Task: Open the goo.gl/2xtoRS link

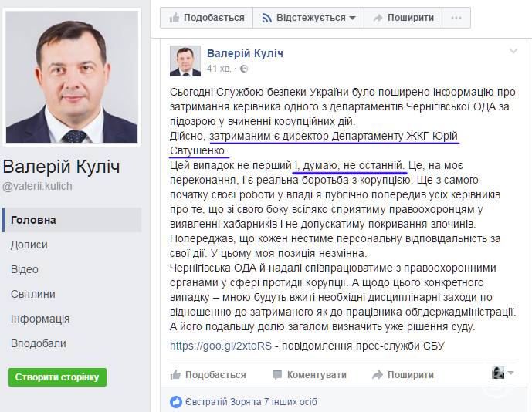Action: pos(221,346)
